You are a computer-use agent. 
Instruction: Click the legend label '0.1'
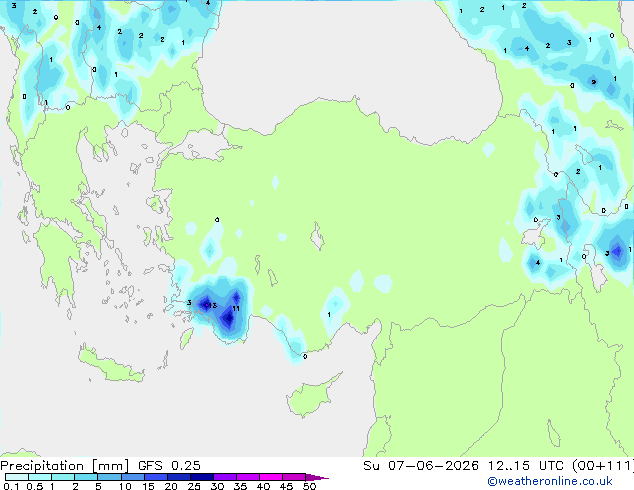[11, 486]
